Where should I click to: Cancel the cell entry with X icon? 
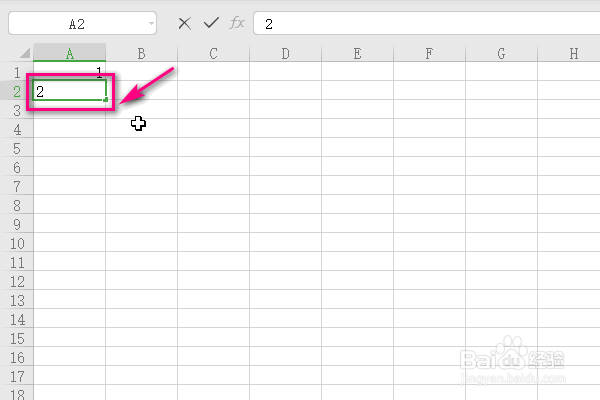tap(184, 24)
